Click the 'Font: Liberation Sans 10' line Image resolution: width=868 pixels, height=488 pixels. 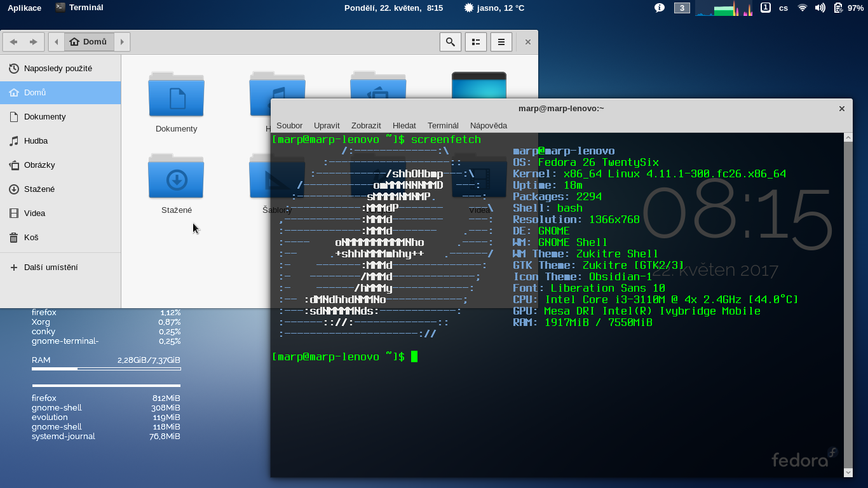click(589, 288)
